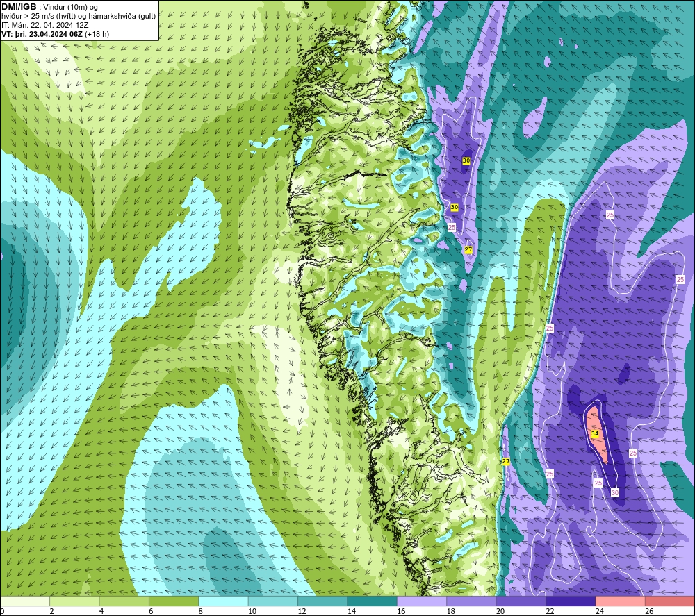Pick the 22–24 m/s dark indigo swatch
The height and width of the screenshot is (616, 695).
coord(571,601)
